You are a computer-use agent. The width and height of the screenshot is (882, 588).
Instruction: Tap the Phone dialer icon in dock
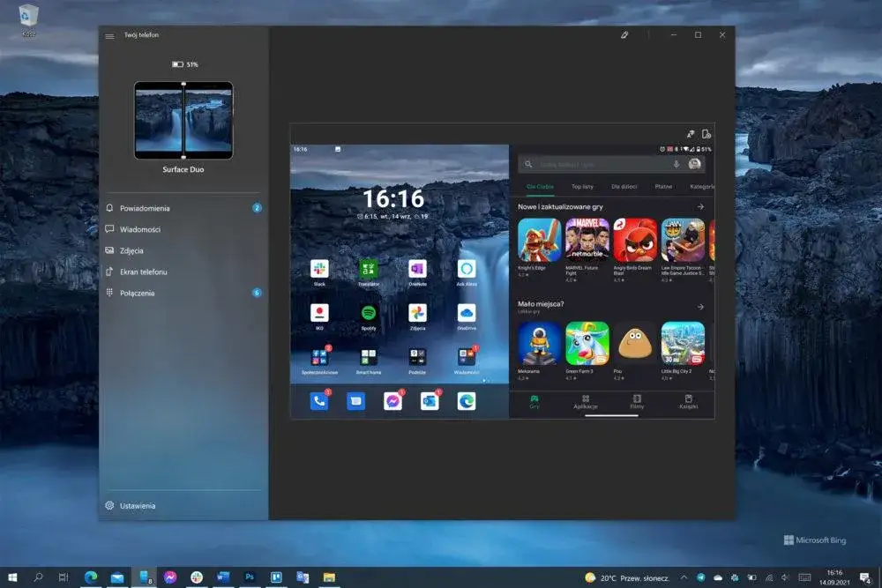[319, 401]
